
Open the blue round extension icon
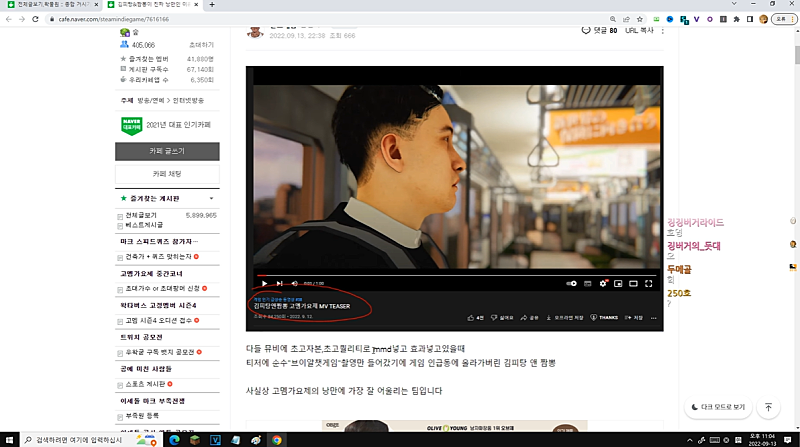(670, 19)
